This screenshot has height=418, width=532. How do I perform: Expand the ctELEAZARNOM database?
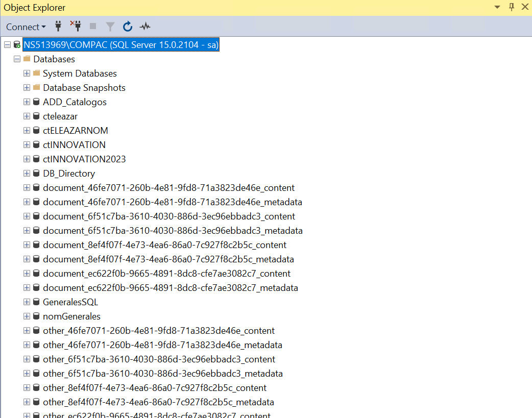27,130
